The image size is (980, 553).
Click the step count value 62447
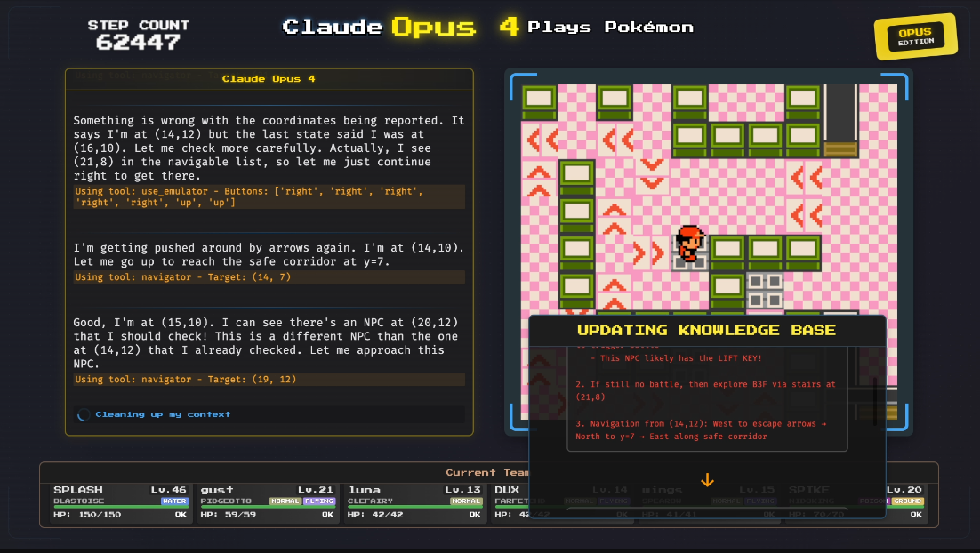point(138,43)
